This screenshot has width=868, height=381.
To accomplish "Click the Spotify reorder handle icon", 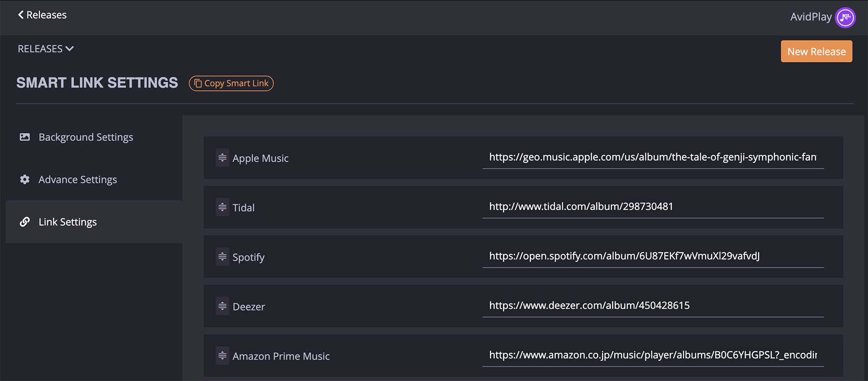I will tap(222, 257).
